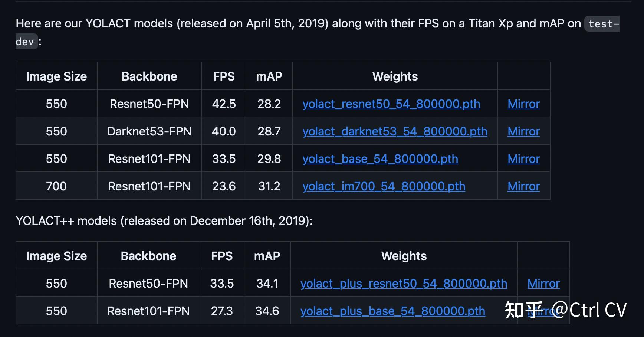Click the 700 image size cell
This screenshot has height=337, width=644.
click(x=56, y=186)
